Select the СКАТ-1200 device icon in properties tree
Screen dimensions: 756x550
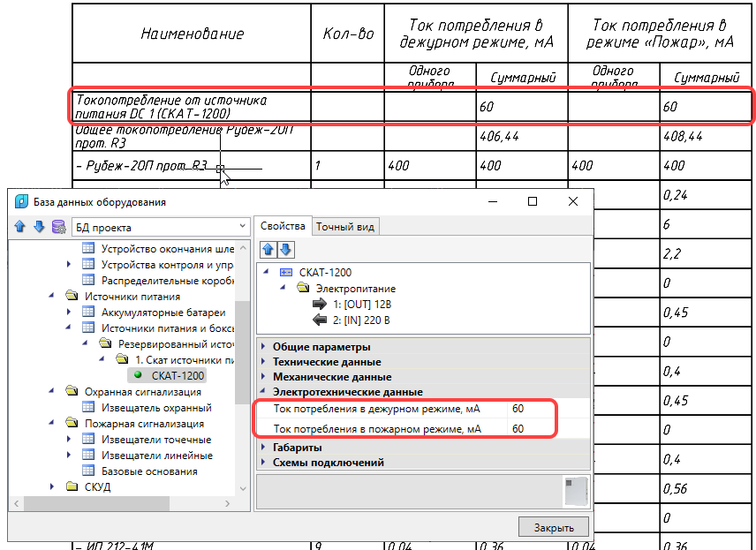pos(286,272)
